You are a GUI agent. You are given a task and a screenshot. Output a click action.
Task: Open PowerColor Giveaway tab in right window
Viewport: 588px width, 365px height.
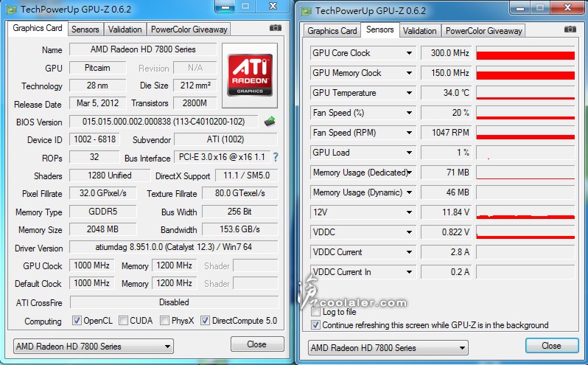point(484,31)
